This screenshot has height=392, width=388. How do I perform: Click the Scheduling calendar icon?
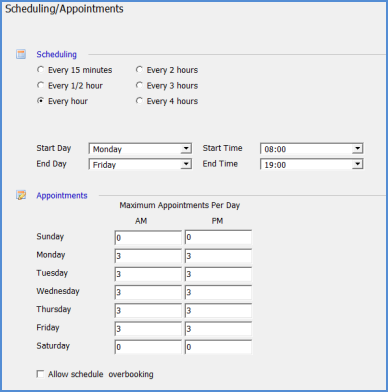[21, 54]
